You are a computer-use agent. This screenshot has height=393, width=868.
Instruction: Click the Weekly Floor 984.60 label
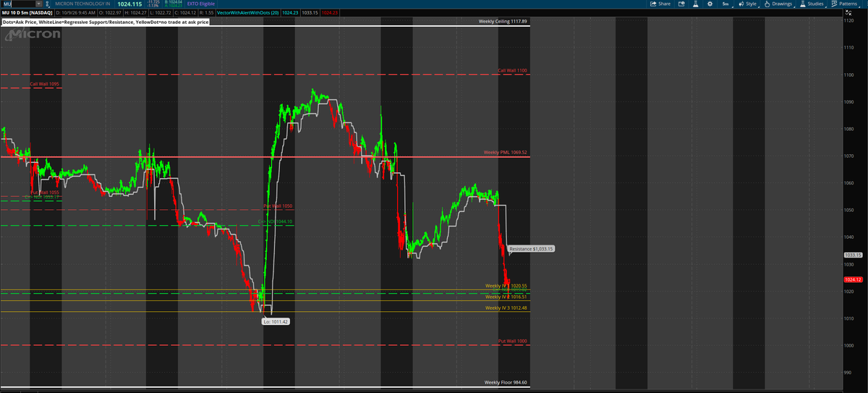pos(506,382)
